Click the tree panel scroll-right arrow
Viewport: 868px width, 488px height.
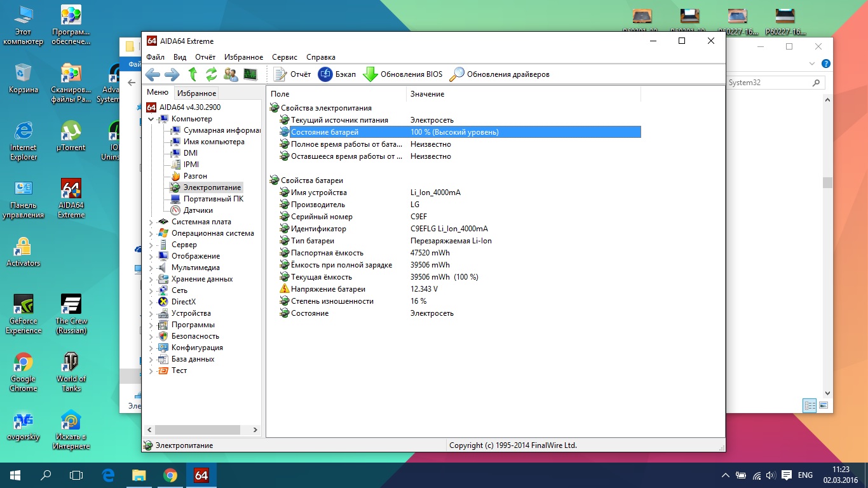tap(255, 430)
